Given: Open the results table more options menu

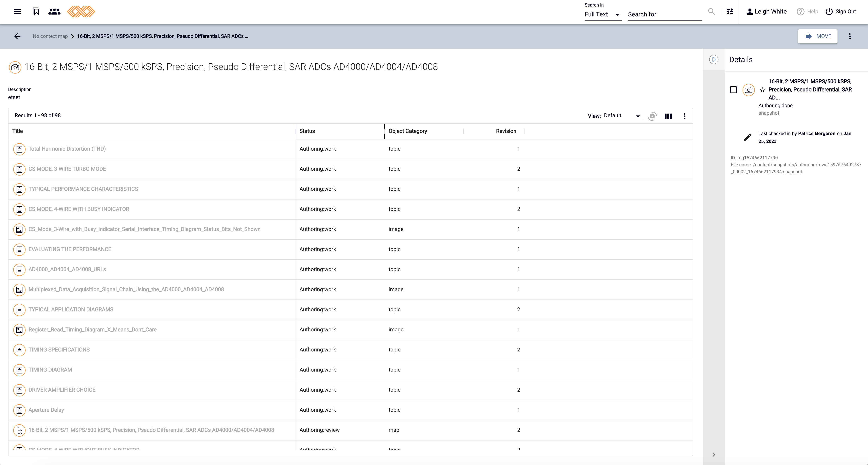Looking at the screenshot, I should (x=684, y=116).
